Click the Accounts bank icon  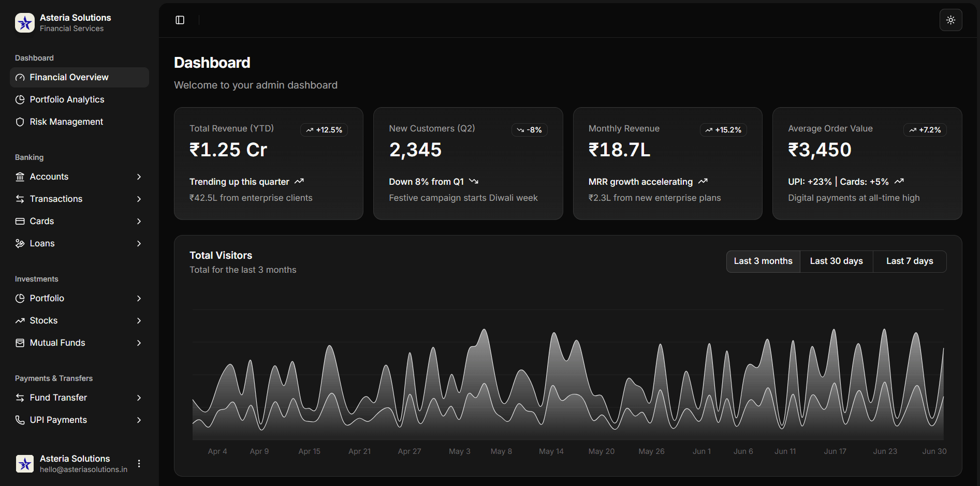tap(20, 177)
